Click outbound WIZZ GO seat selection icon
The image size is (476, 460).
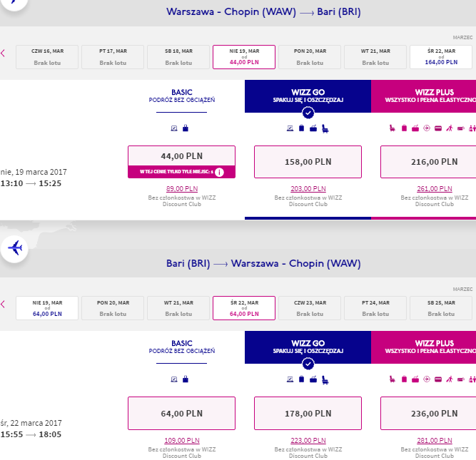point(325,128)
